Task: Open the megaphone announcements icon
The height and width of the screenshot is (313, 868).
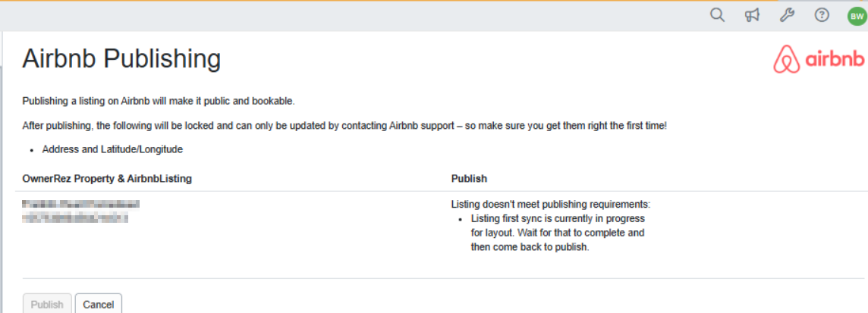Action: (x=752, y=15)
